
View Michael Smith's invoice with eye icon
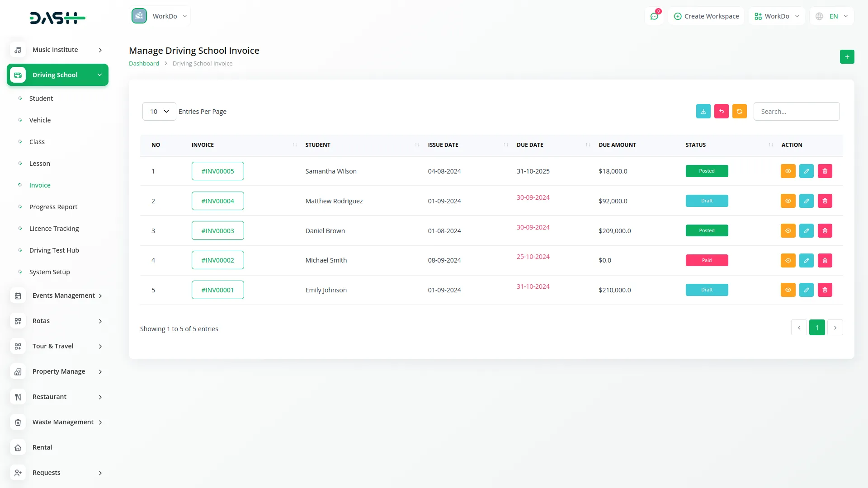pyautogui.click(x=788, y=260)
